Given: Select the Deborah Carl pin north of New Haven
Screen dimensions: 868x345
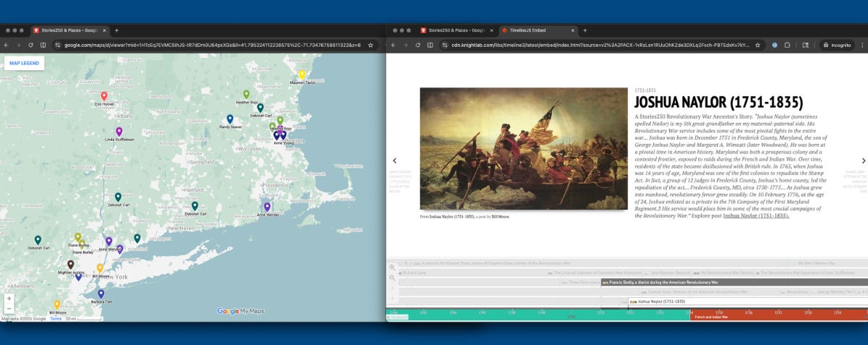Looking at the screenshot, I should pyautogui.click(x=195, y=206).
